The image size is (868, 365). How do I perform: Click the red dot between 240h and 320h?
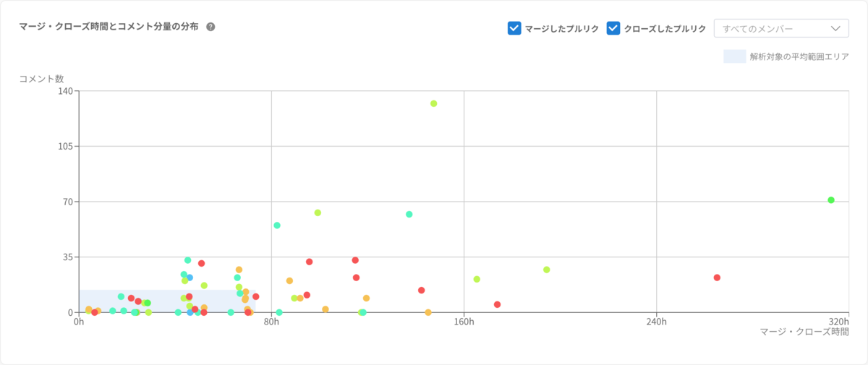(717, 278)
